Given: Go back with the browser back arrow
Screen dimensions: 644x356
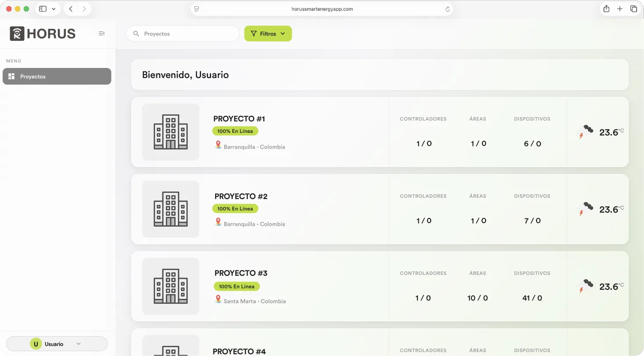Looking at the screenshot, I should [x=71, y=9].
